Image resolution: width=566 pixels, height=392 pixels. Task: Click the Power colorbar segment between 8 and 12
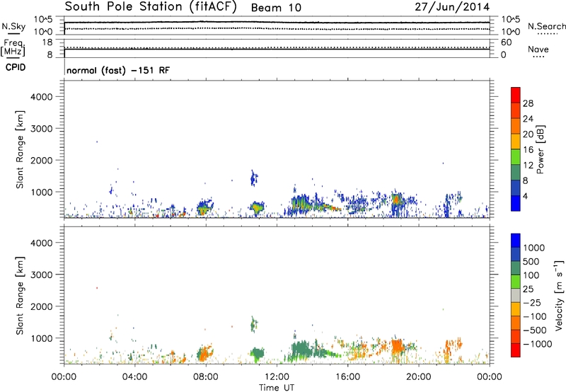(516, 173)
